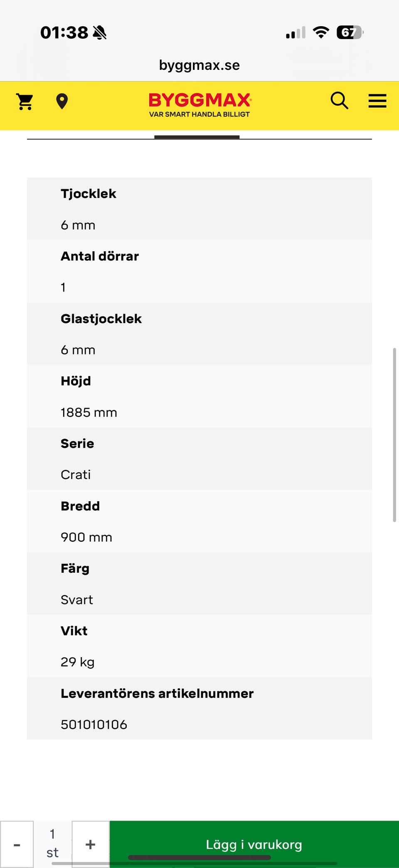Tap the battery indicator icon
The height and width of the screenshot is (868, 399).
tap(350, 32)
